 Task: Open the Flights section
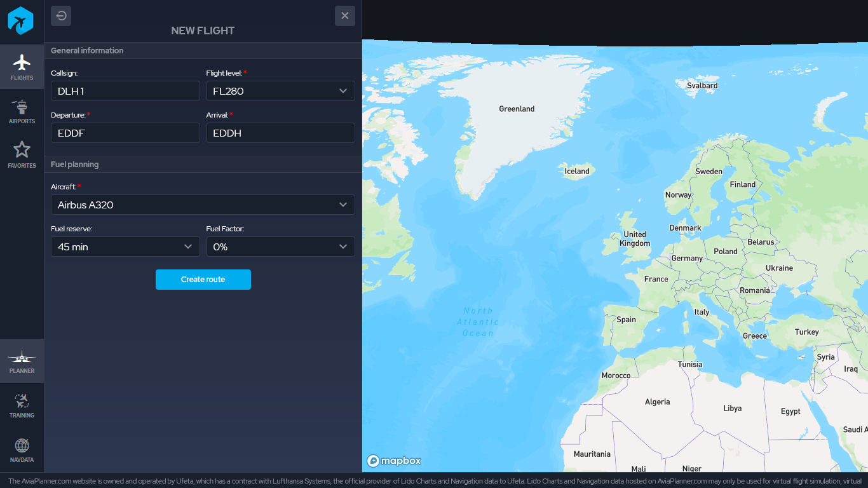pos(22,67)
